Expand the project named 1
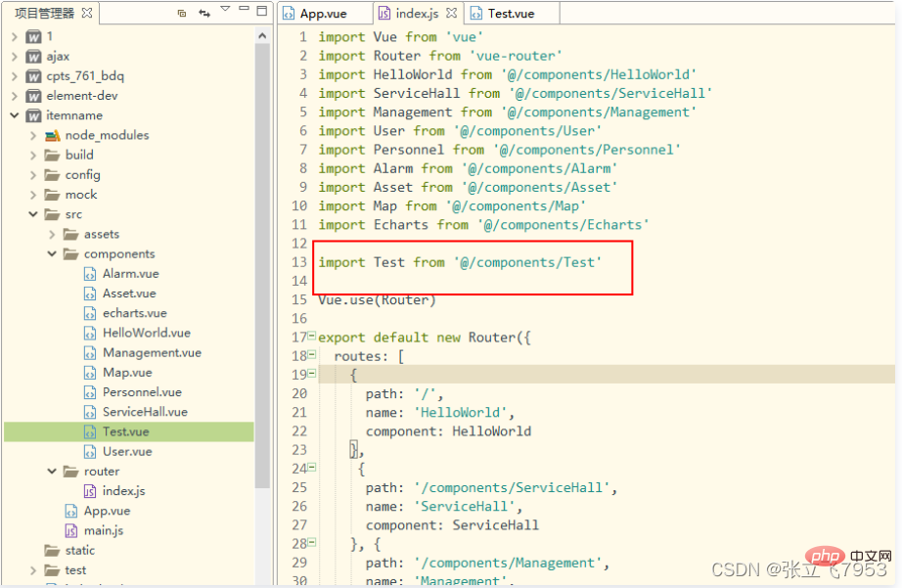902x588 pixels. coord(15,37)
